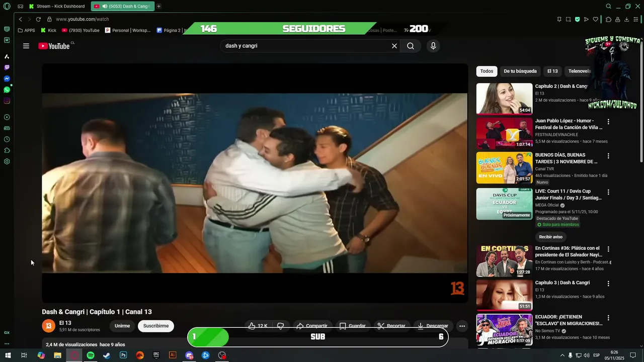Open the (7930) YouTube bookmark
The width and height of the screenshot is (644, 362).
coord(80,30)
